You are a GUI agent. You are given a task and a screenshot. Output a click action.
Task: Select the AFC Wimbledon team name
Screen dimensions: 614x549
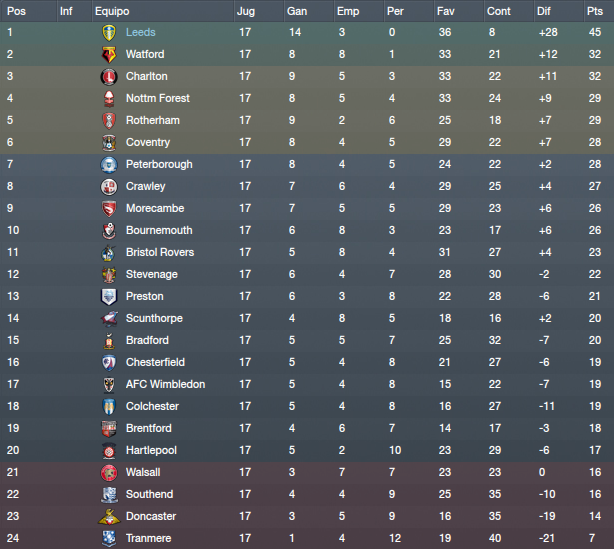pos(165,384)
